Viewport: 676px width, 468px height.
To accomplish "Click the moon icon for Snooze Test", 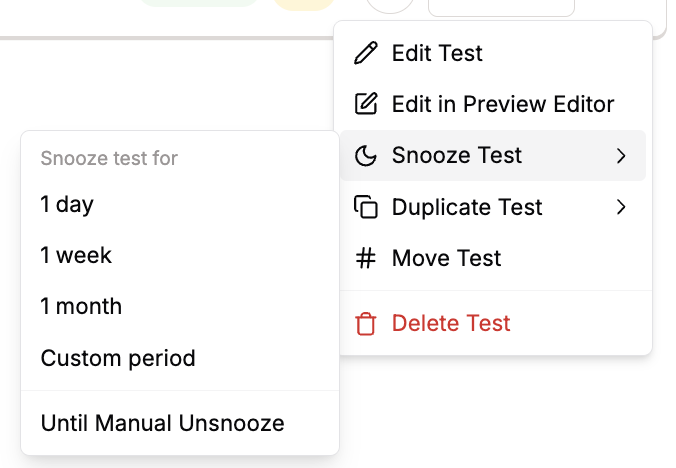I will pyautogui.click(x=366, y=156).
